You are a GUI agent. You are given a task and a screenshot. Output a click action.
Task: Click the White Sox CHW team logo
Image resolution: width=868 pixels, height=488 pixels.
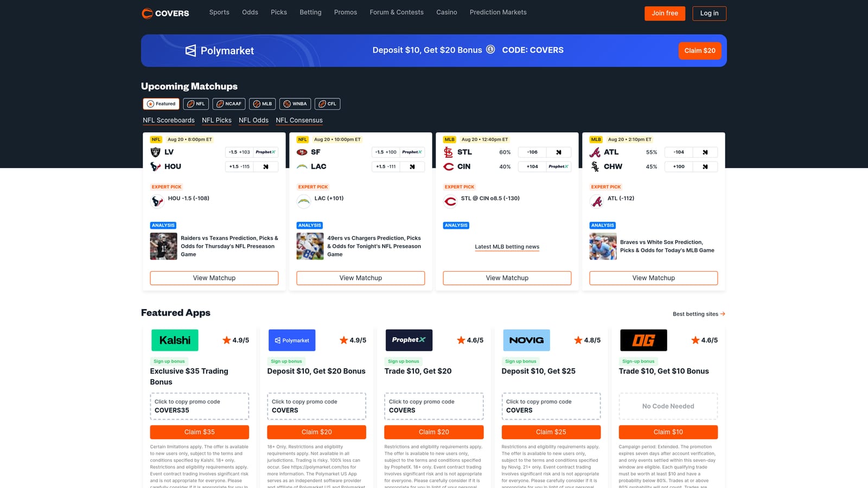click(595, 166)
